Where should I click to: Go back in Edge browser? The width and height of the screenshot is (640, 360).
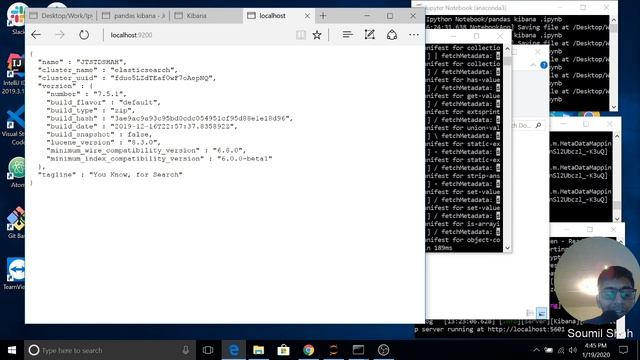pyautogui.click(x=36, y=35)
